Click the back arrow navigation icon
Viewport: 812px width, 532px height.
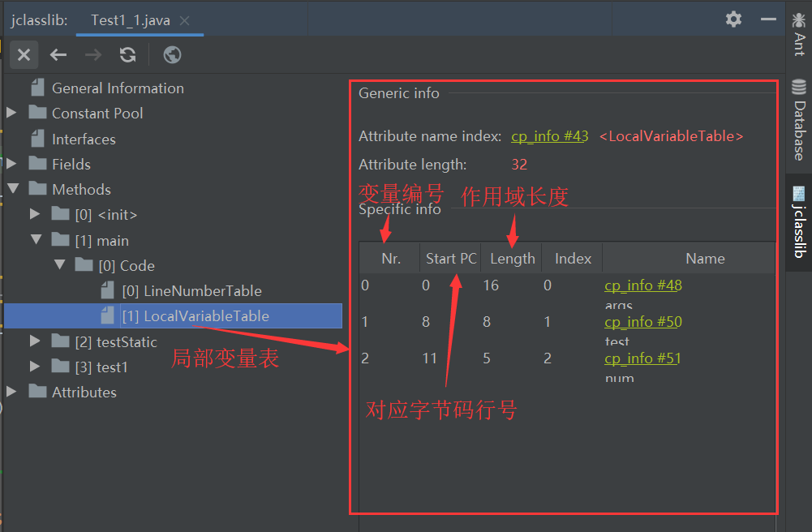(58, 55)
